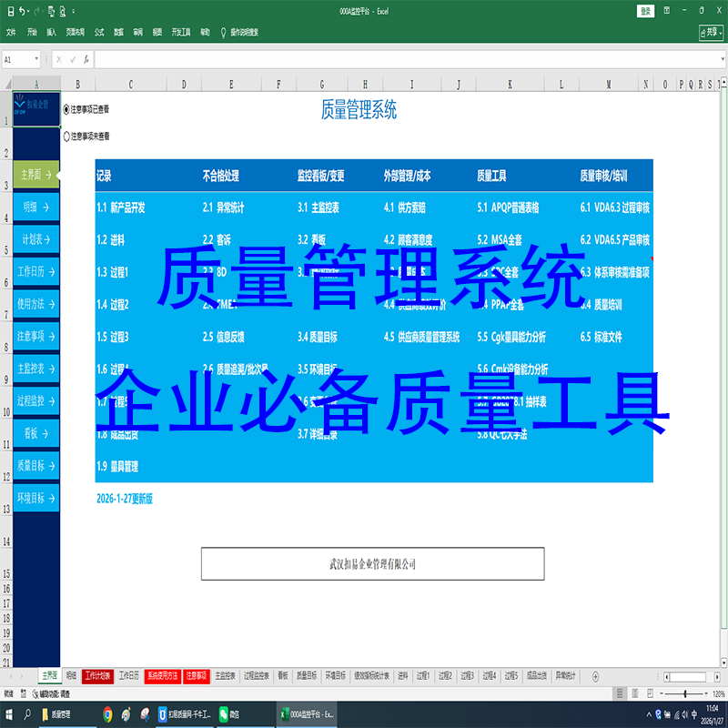The image size is (728, 728).
Task: Open link 4.1 供方索赔
Action: [404, 207]
